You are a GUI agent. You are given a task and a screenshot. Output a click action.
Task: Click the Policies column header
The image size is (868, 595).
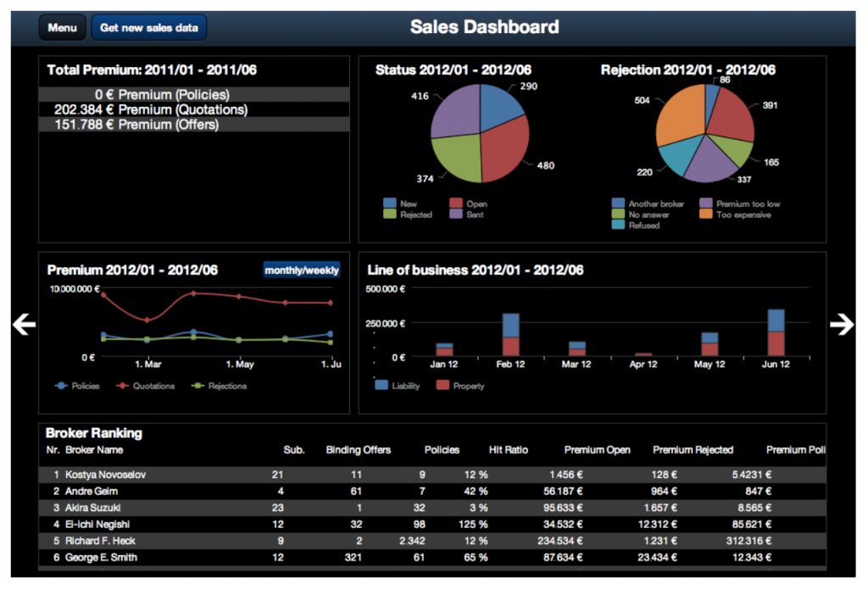(x=442, y=450)
